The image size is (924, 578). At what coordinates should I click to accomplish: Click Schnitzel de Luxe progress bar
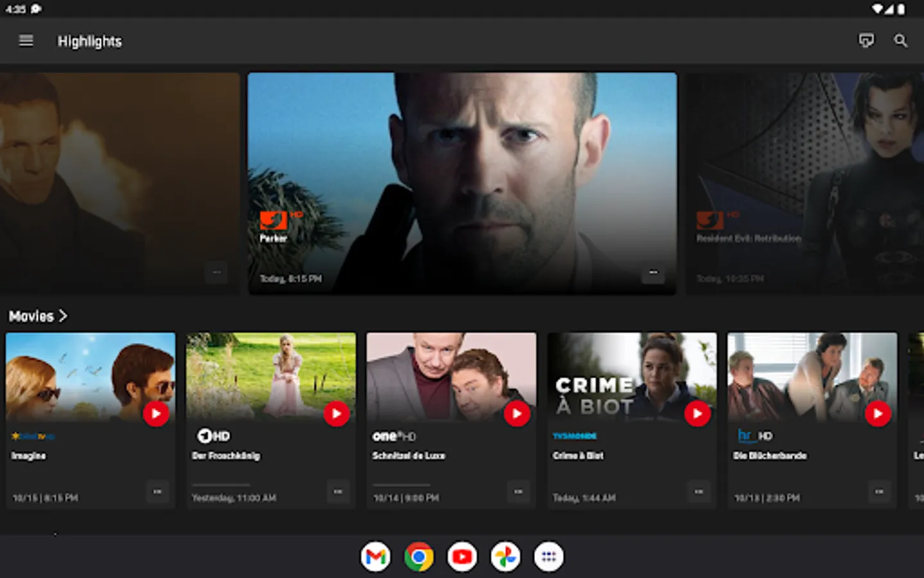402,485
